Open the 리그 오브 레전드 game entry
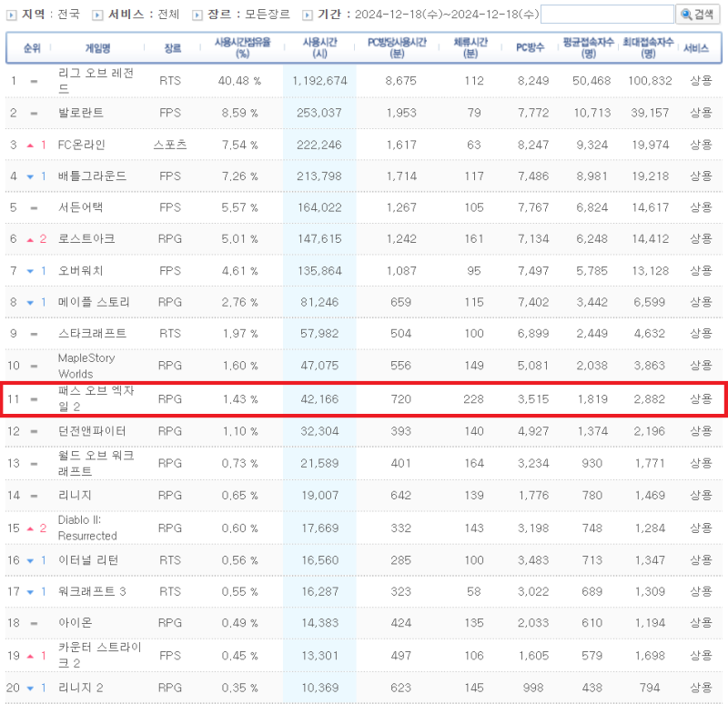728x704 pixels. [96, 81]
